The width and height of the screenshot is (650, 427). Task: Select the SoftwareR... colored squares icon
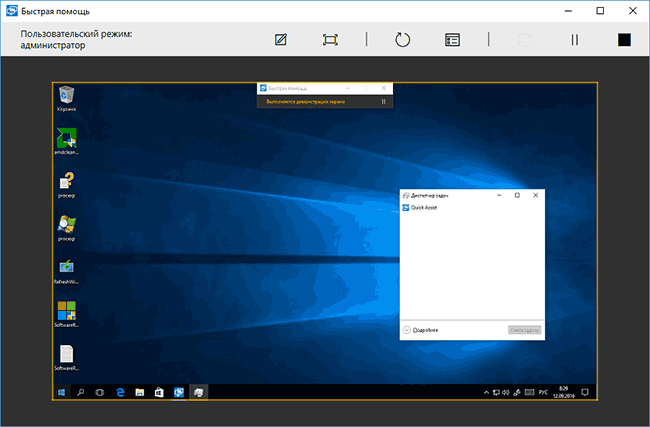click(66, 314)
